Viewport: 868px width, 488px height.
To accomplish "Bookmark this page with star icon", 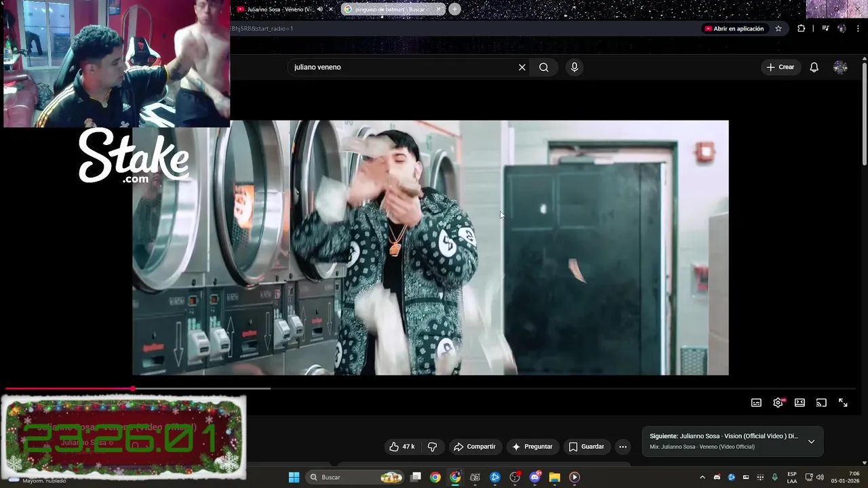I will [x=778, y=28].
